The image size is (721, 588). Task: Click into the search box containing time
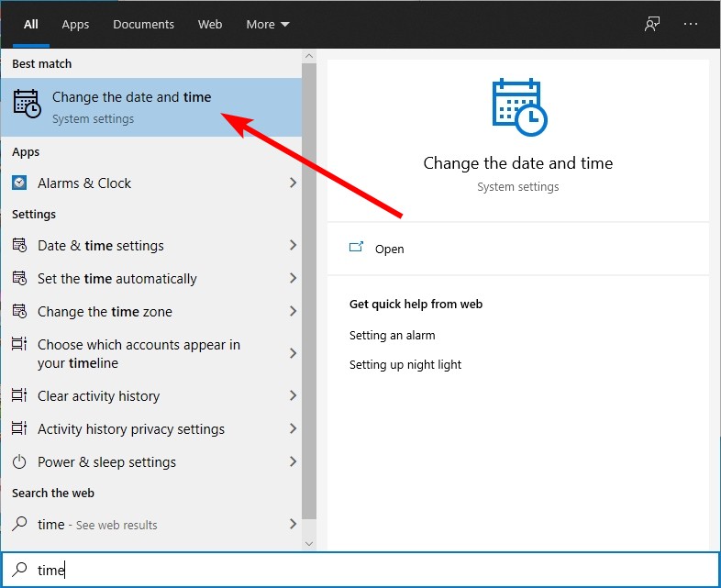360,570
